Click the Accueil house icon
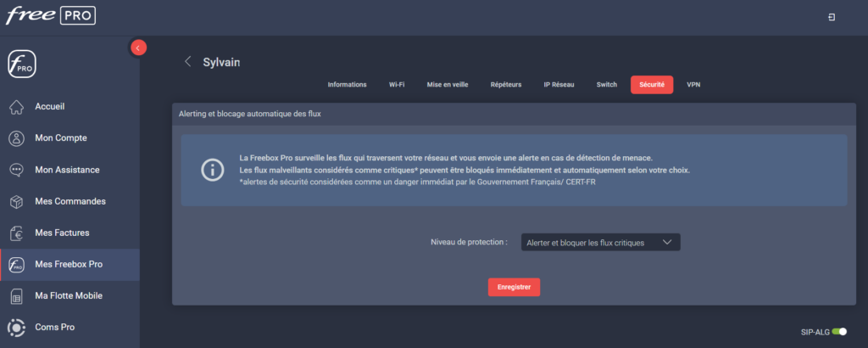Image resolution: width=868 pixels, height=348 pixels. [17, 107]
